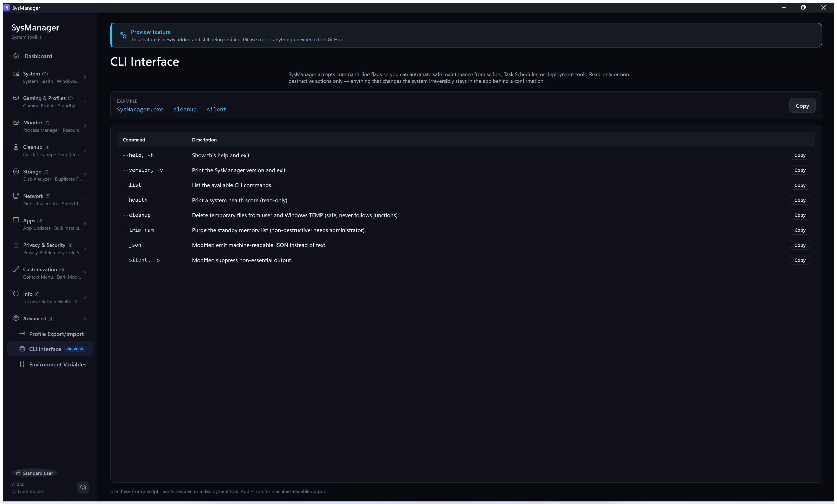
Task: Click the Preview feature gears icon
Action: click(x=123, y=35)
